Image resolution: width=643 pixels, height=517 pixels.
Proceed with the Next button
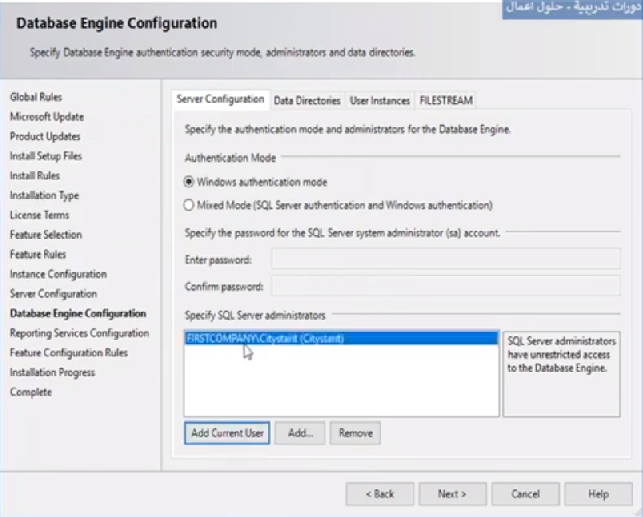[x=452, y=494]
